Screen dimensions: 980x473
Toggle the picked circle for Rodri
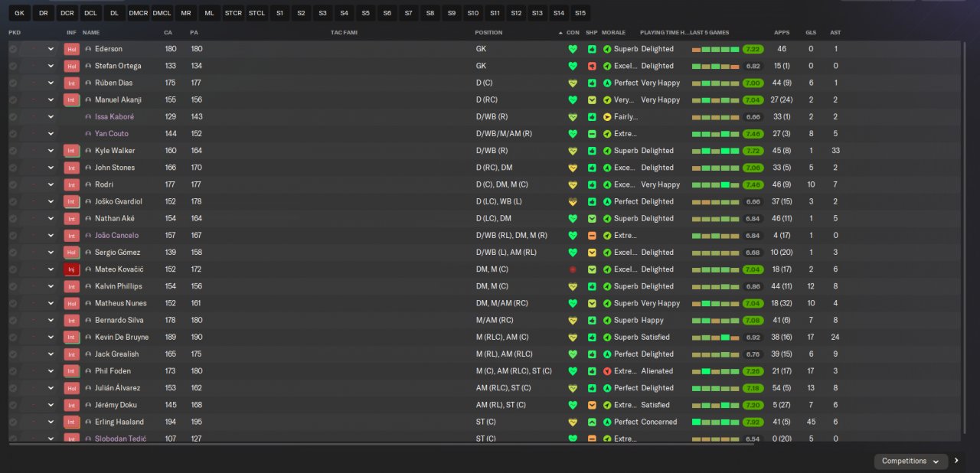[x=13, y=184]
